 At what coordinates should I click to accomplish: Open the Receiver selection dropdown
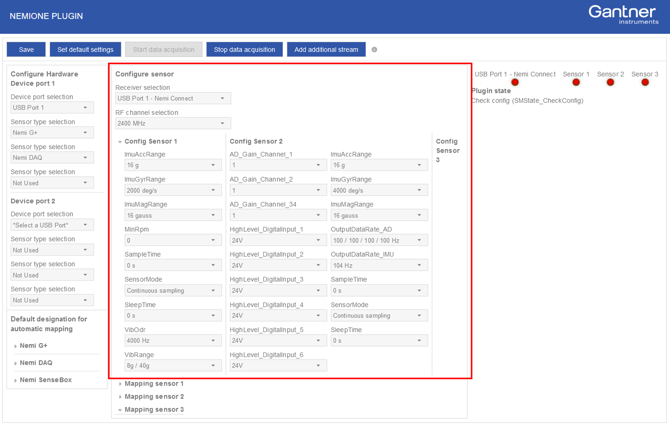173,98
